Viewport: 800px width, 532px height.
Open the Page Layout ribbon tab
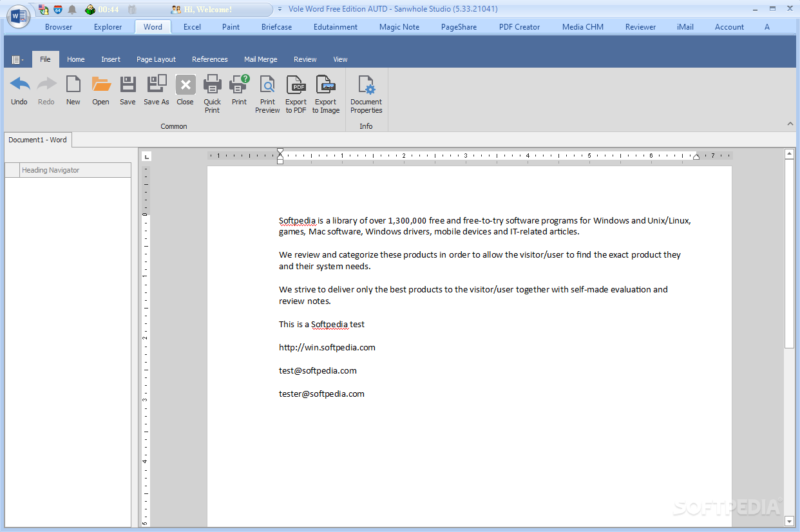pyautogui.click(x=156, y=59)
